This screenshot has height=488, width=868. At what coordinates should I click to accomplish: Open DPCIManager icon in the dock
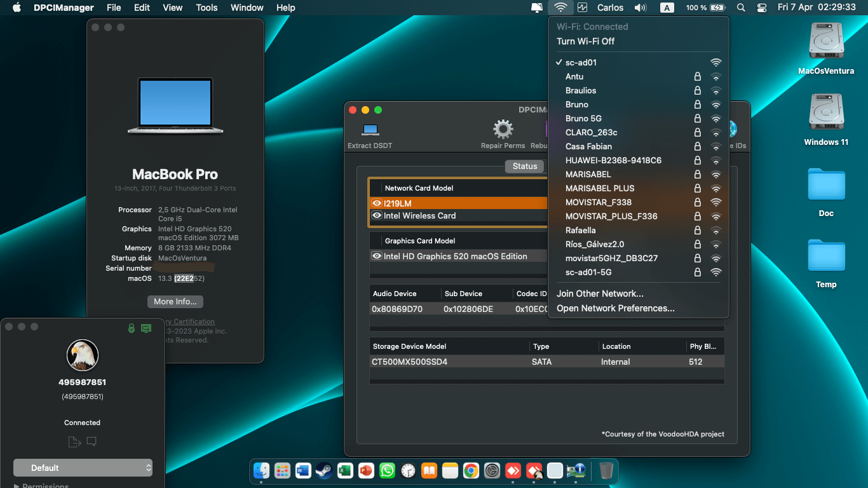[x=576, y=471]
